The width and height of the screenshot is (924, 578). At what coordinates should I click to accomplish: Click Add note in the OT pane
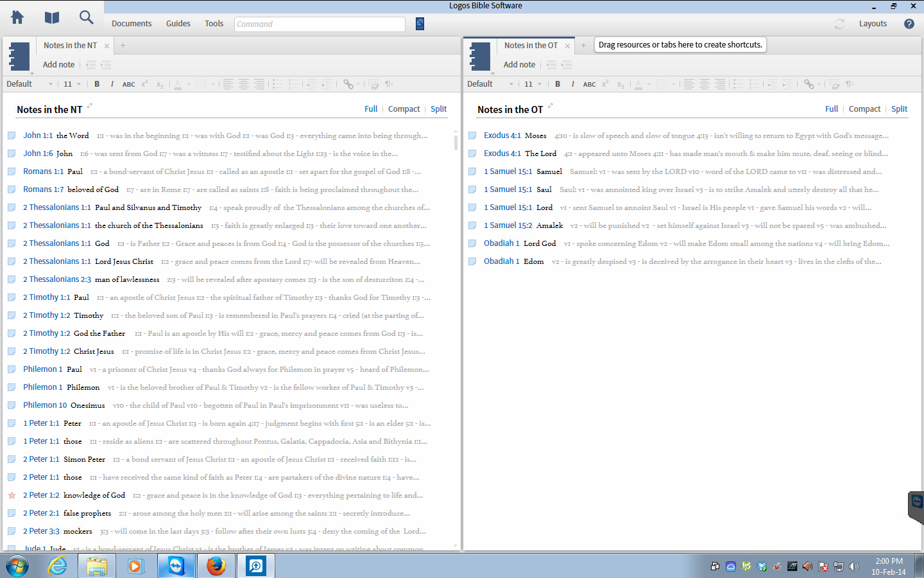(519, 65)
